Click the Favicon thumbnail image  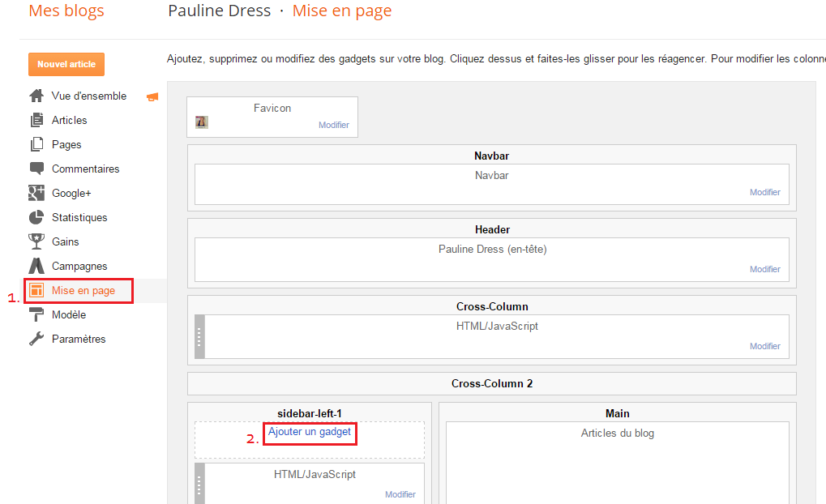point(202,122)
